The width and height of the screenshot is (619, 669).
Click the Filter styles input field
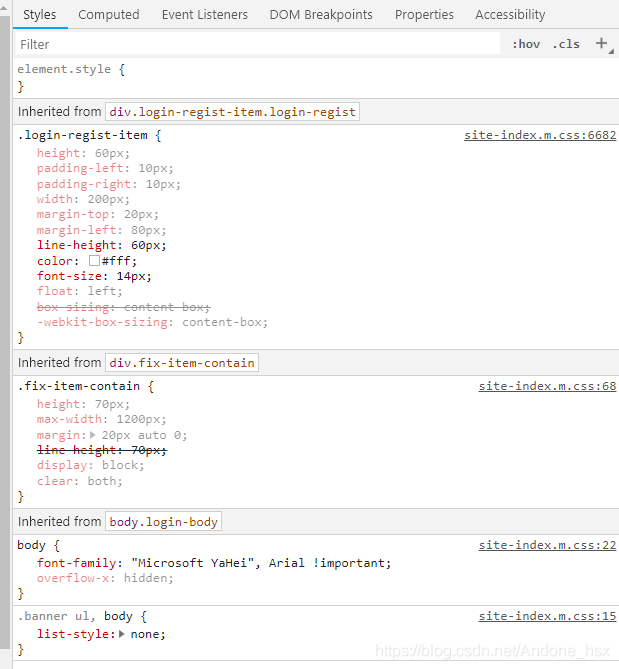point(258,44)
